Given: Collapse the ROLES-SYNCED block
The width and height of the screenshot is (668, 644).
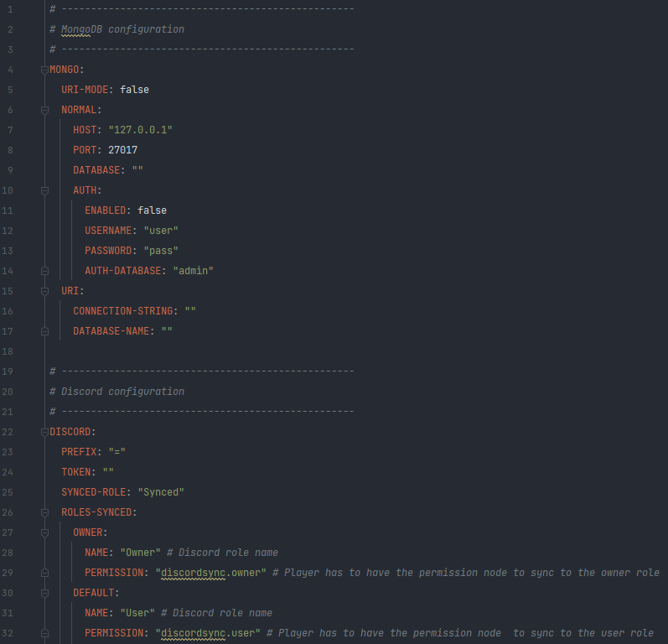Looking at the screenshot, I should coord(44,512).
